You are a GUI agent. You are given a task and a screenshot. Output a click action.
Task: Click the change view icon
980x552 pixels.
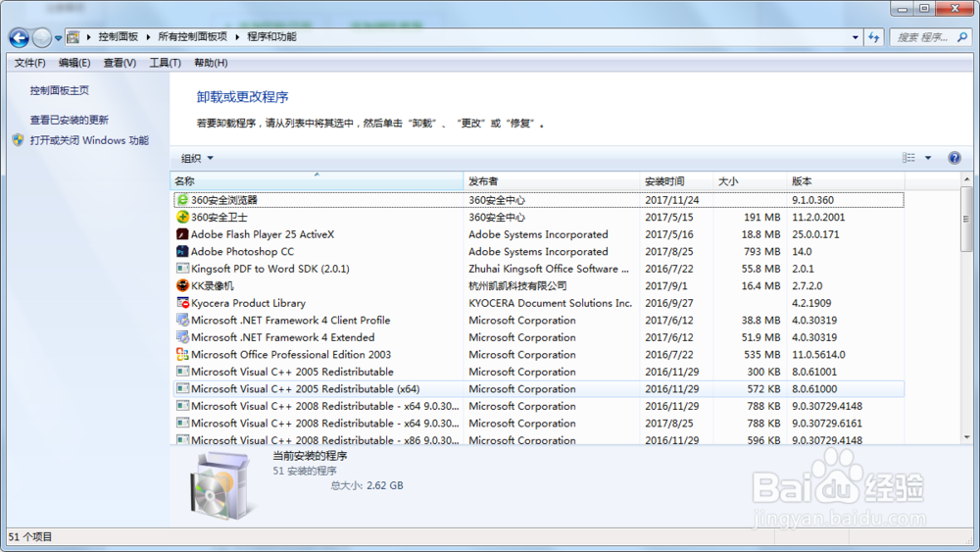tap(908, 158)
